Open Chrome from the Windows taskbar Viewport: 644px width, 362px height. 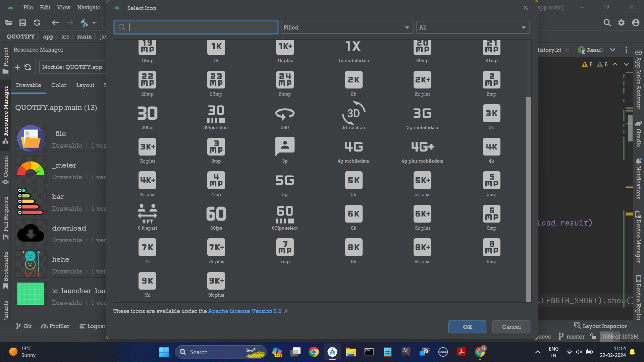pyautogui.click(x=314, y=352)
